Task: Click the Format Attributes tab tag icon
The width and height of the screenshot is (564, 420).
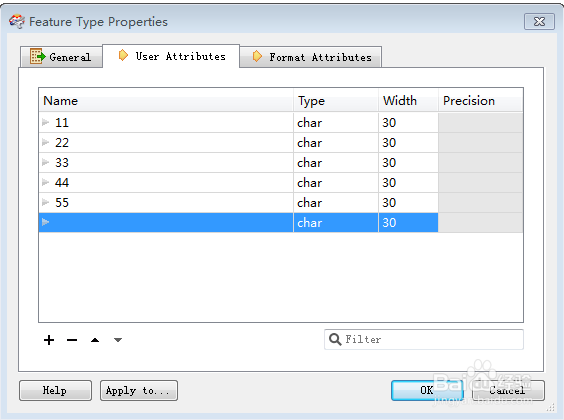Action: (257, 56)
